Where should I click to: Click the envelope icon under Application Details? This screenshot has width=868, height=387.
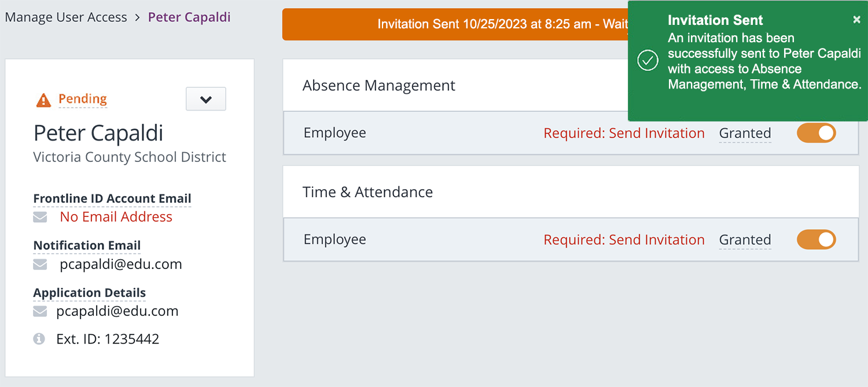40,311
